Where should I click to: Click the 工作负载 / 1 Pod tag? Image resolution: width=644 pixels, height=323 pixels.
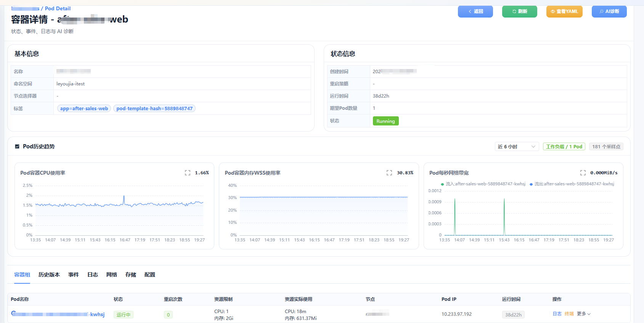coord(564,146)
